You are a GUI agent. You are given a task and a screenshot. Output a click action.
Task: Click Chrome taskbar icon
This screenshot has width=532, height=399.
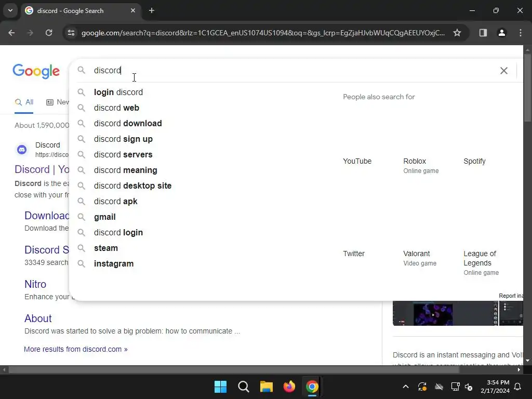[x=312, y=387]
